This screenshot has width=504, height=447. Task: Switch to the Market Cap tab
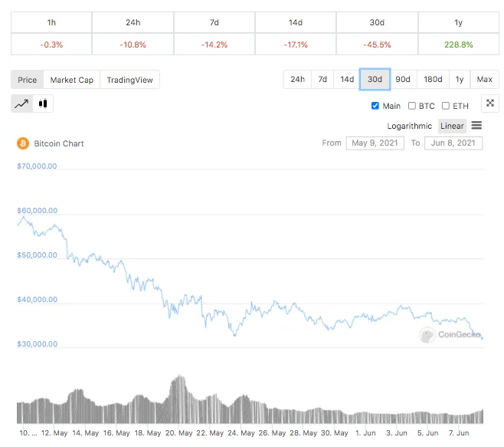[x=72, y=80]
